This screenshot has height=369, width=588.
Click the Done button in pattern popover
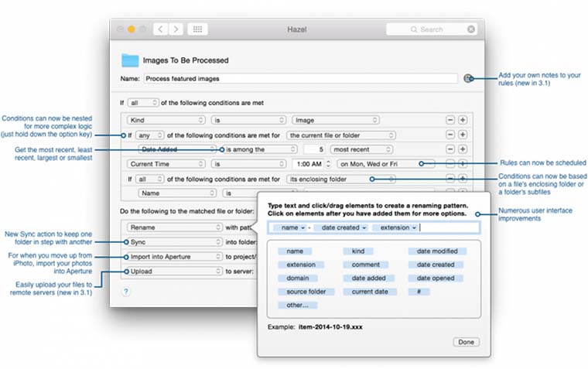466,342
